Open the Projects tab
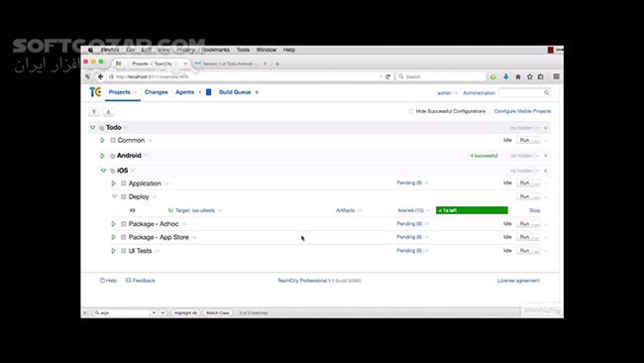 coord(120,92)
